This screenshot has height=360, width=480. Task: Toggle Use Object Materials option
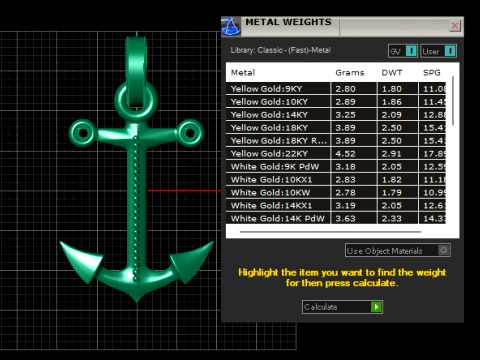398,250
